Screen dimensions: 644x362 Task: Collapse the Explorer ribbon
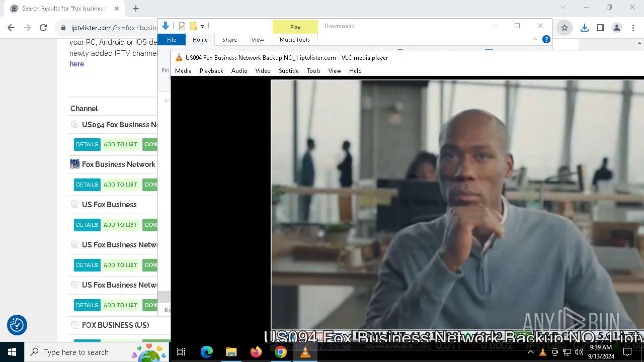pyautogui.click(x=535, y=39)
